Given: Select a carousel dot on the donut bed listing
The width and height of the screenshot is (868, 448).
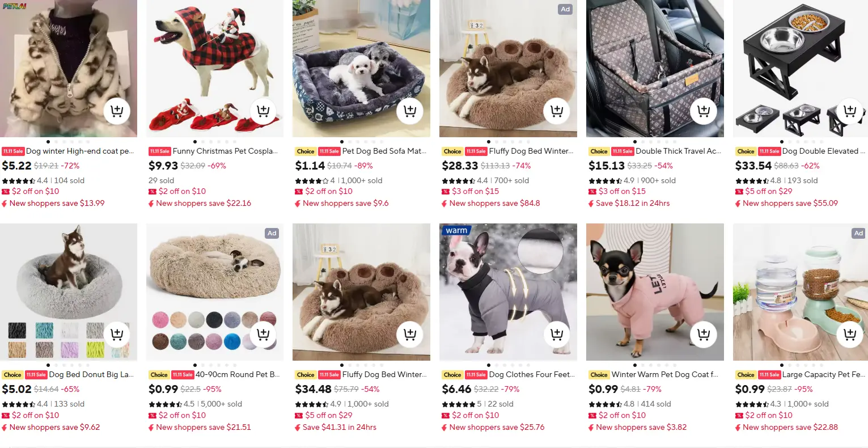Looking at the screenshot, I should point(195,366).
